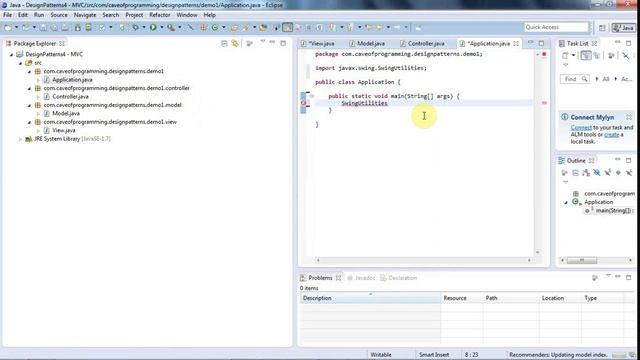
Task: Click the Connect Mylyn info icon
Action: point(564,117)
